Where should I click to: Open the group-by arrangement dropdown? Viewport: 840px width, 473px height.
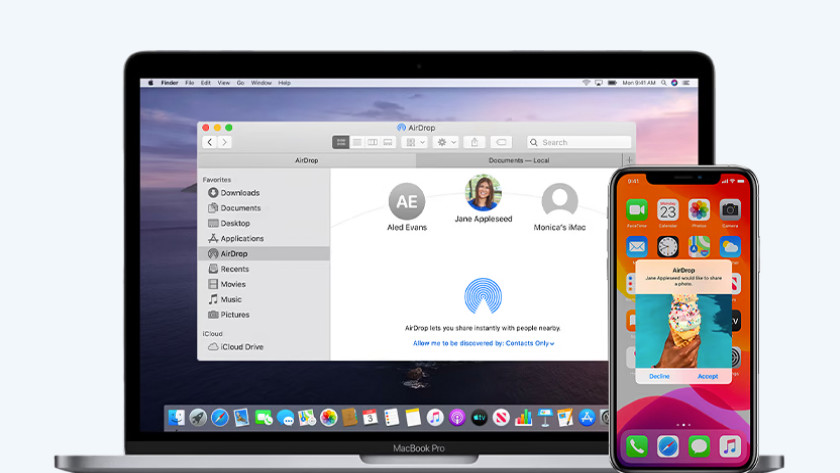click(x=413, y=142)
